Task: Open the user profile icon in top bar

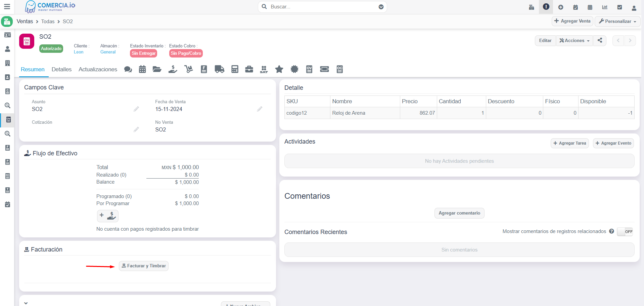Action: [x=634, y=8]
